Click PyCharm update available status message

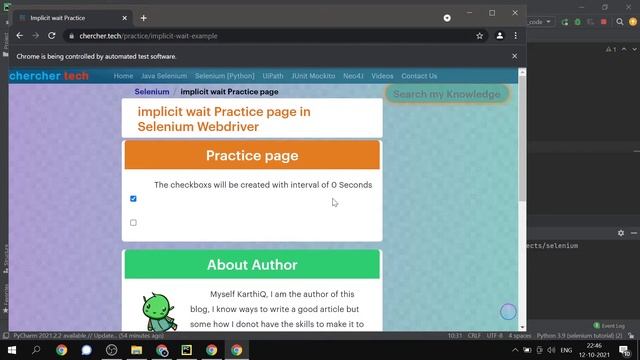point(89,336)
